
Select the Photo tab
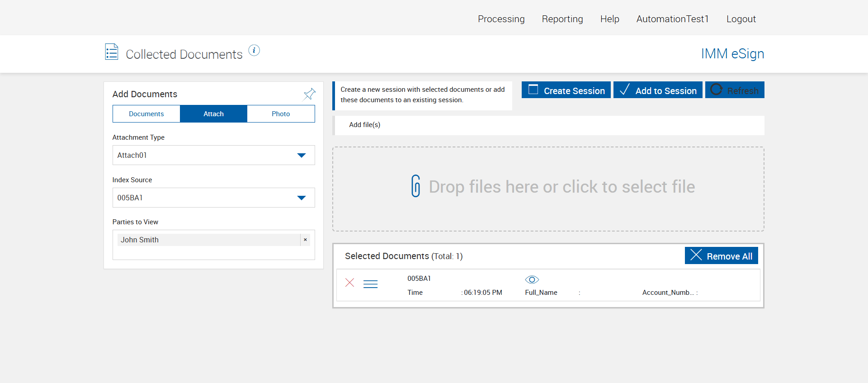[x=281, y=114]
